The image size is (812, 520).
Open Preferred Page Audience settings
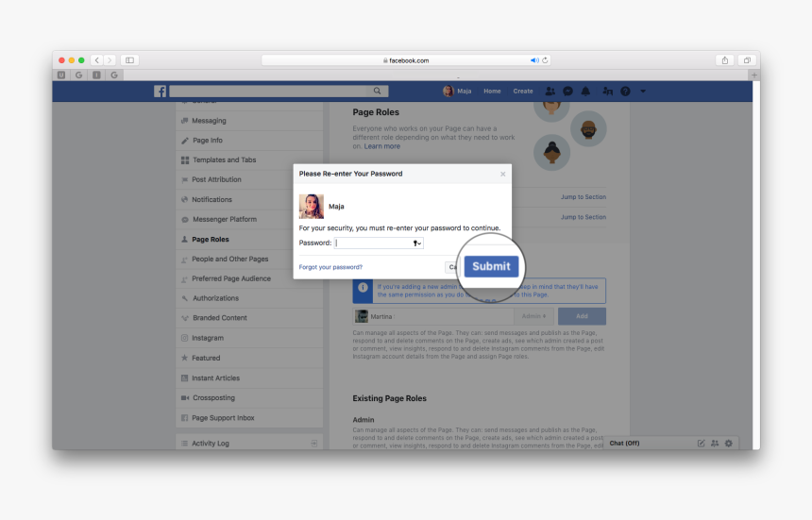click(x=249, y=278)
